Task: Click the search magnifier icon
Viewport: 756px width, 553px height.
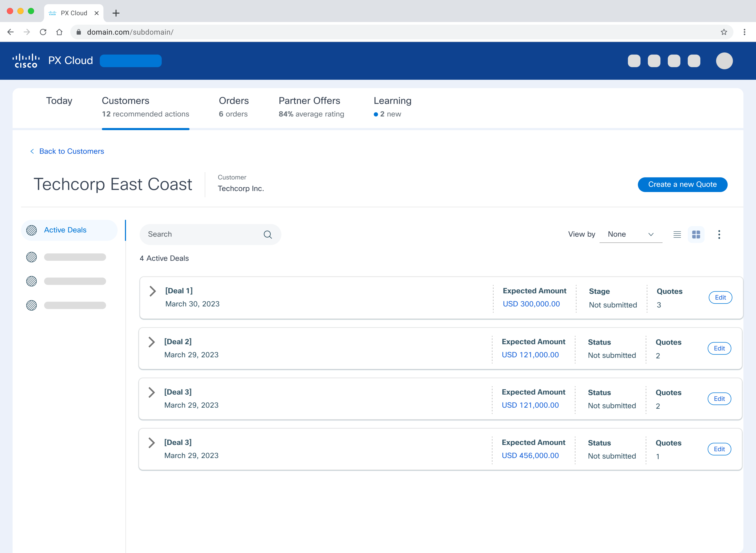Action: click(x=268, y=234)
